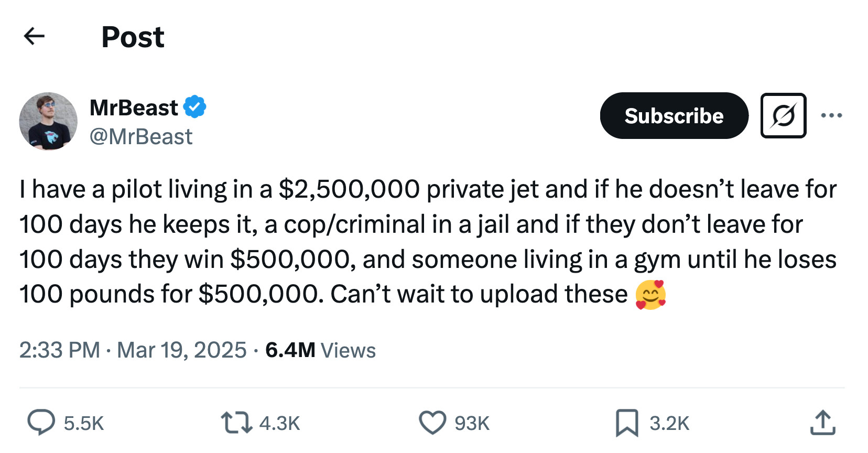Click the 2:33 PM Mar 19, 2025 timestamp
The image size is (868, 453).
133,350
